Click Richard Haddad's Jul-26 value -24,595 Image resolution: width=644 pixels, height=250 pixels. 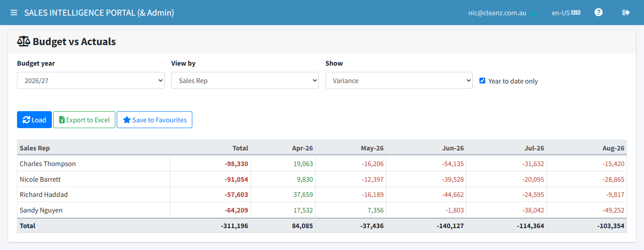click(533, 195)
